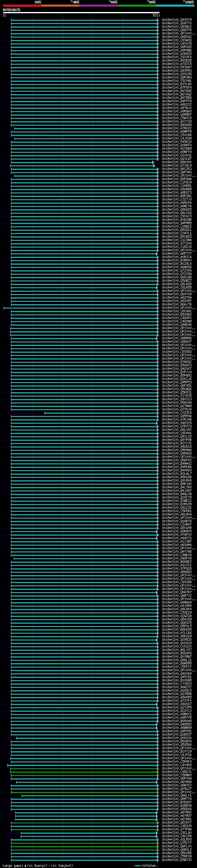197x868 pixels.
Task: Click the UniRef100_Q86LY1 label
Action: point(177,796)
